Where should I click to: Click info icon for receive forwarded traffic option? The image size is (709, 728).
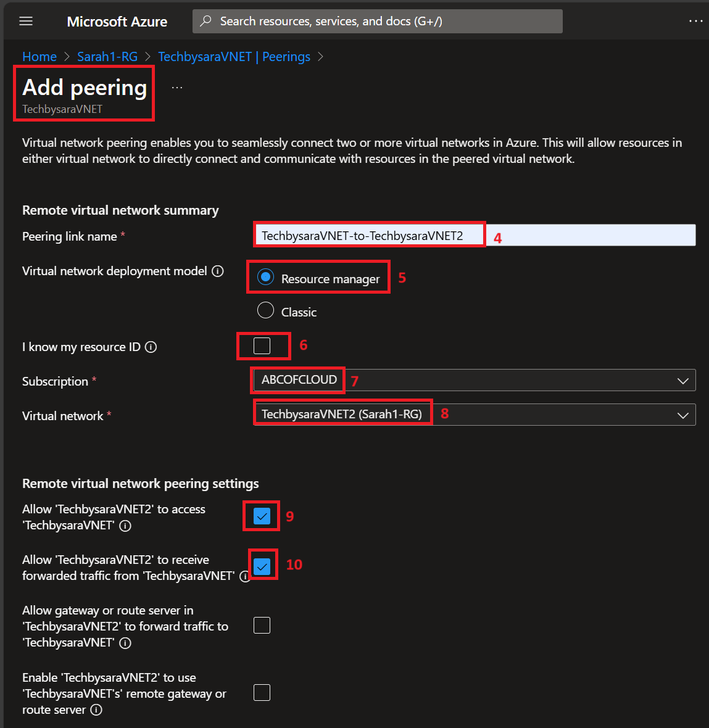(245, 576)
